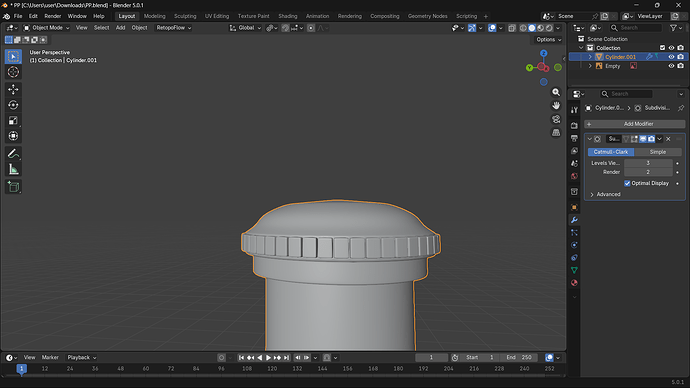Open the World properties tab

coord(574,176)
